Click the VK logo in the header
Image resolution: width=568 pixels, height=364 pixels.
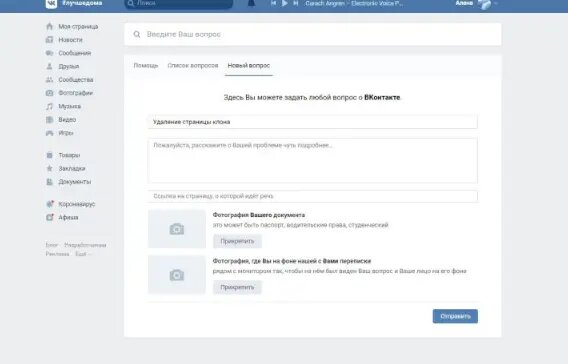click(51, 4)
